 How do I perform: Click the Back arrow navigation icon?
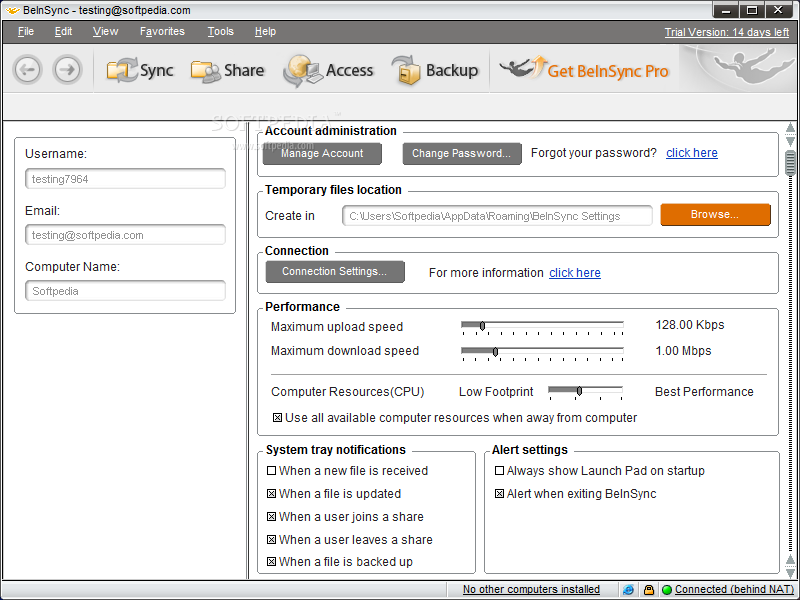[x=28, y=69]
